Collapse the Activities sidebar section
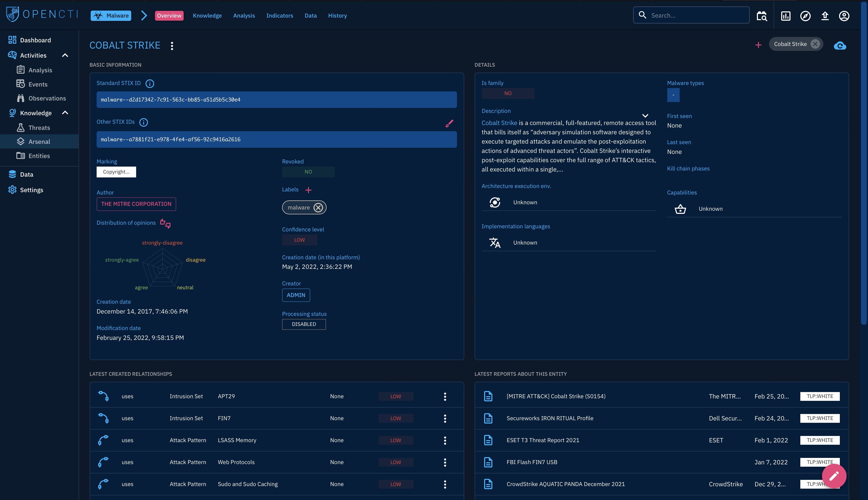The height and width of the screenshot is (500, 868). pos(65,55)
